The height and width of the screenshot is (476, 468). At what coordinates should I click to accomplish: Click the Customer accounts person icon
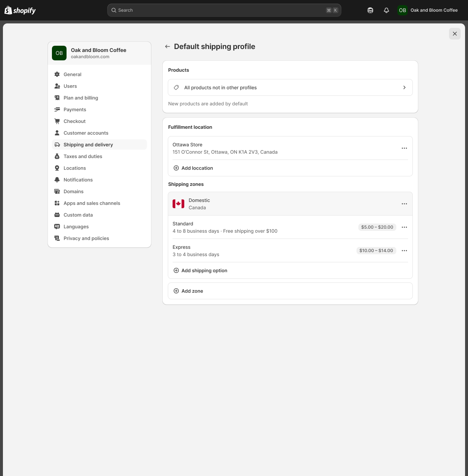click(x=57, y=133)
